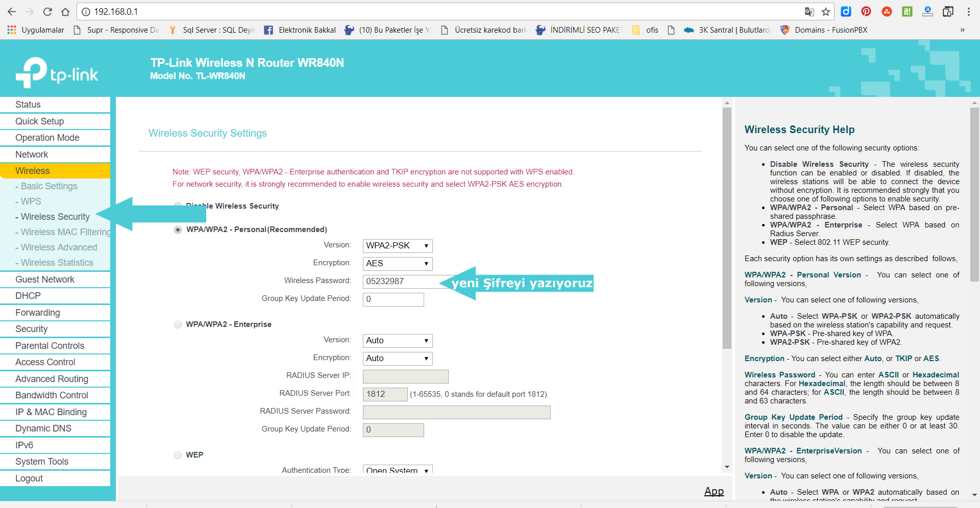The height and width of the screenshot is (508, 980).
Task: Expand the AES encryption dropdown
Action: pos(397,264)
